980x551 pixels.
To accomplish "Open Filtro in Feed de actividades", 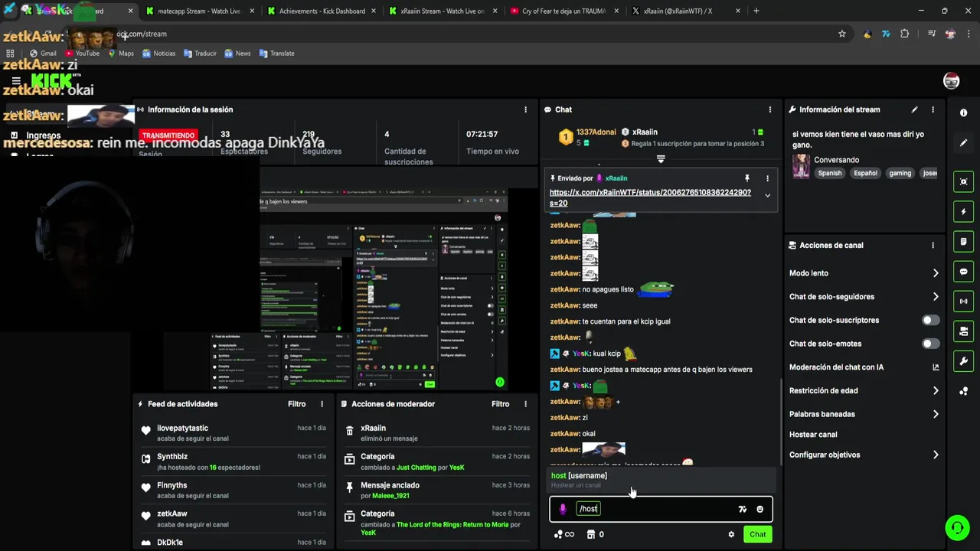I will coord(296,404).
